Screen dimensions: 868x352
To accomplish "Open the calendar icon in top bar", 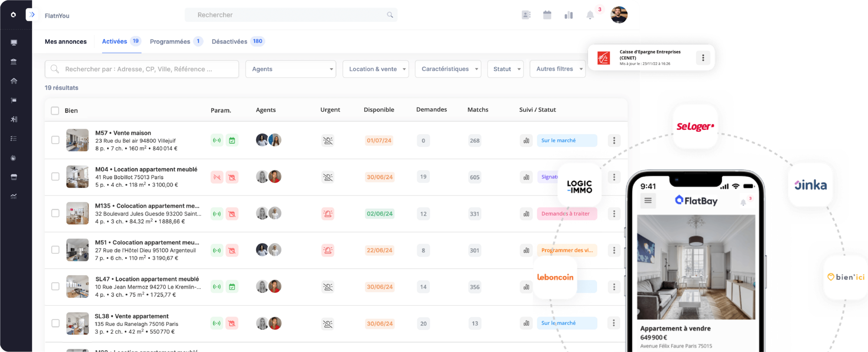I will (x=547, y=15).
